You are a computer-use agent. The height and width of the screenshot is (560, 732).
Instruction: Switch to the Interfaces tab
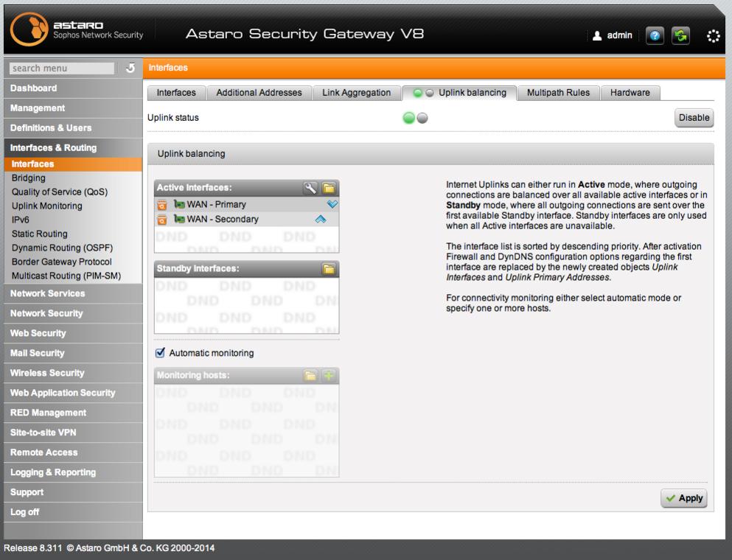[x=176, y=93]
